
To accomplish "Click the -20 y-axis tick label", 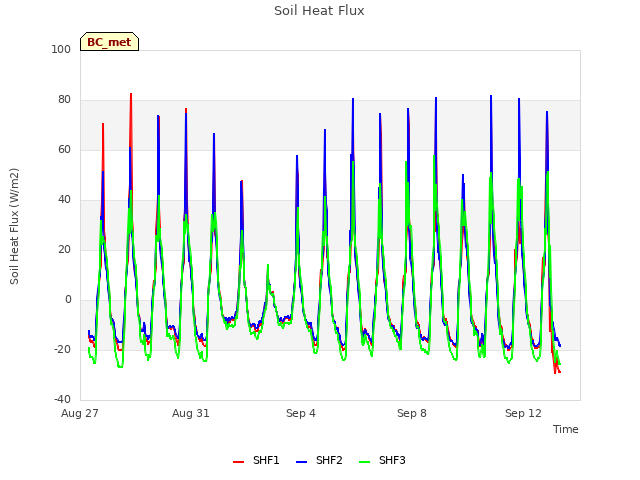I will 62,350.
